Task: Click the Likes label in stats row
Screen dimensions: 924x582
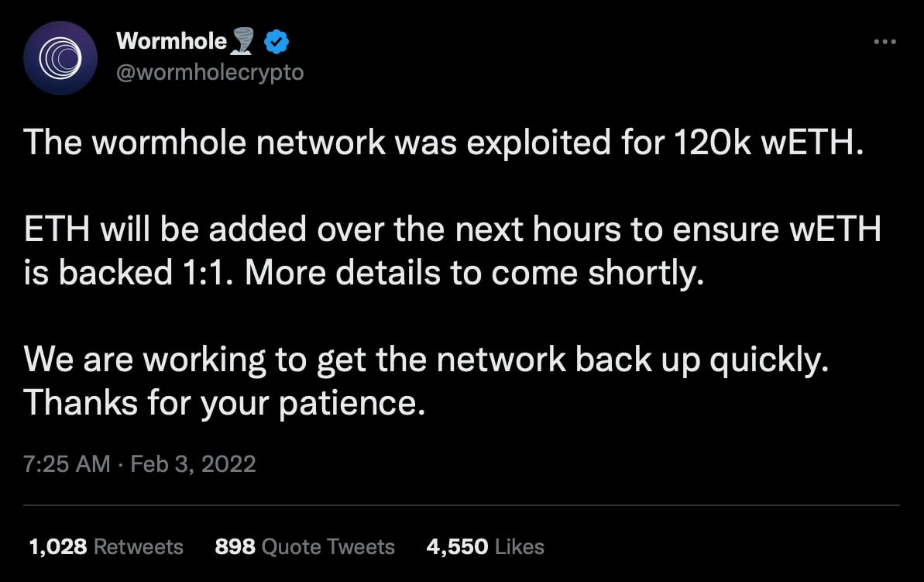Action: coord(519,546)
